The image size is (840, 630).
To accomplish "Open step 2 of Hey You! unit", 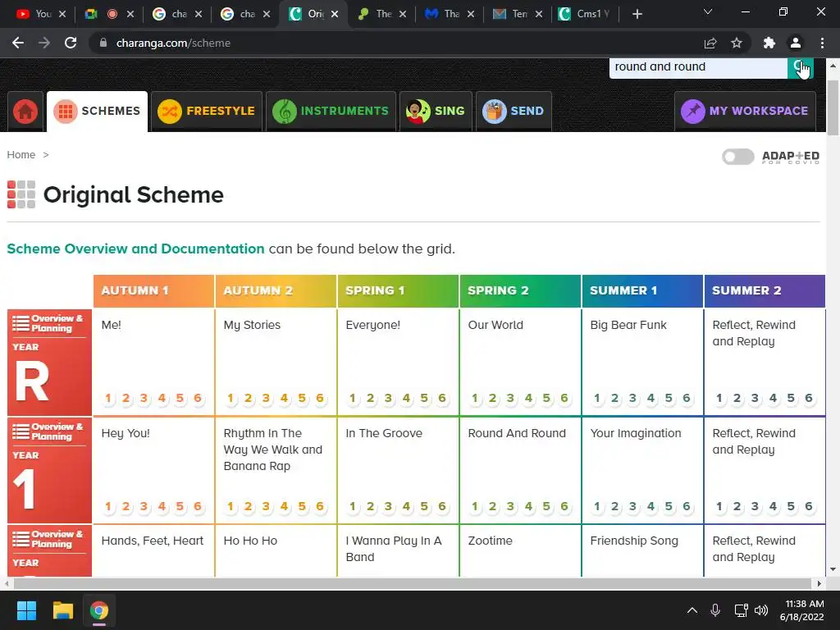I will pos(126,507).
